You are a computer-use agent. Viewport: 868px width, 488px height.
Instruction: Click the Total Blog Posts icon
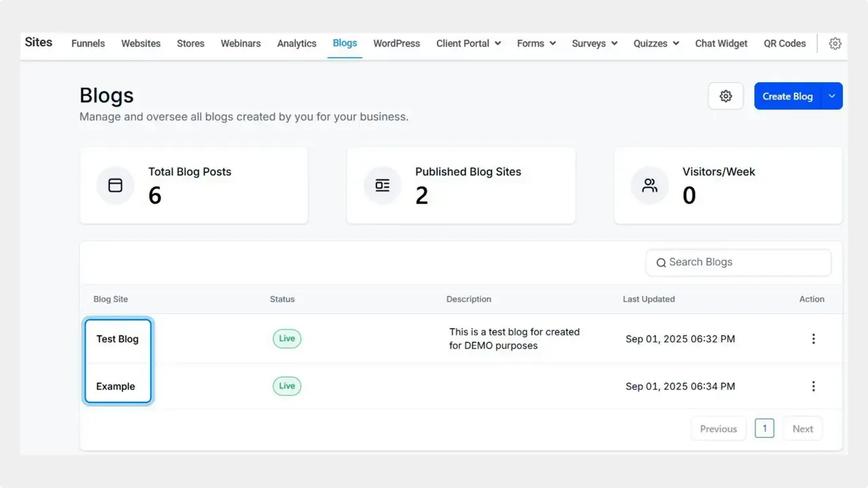[x=115, y=185]
